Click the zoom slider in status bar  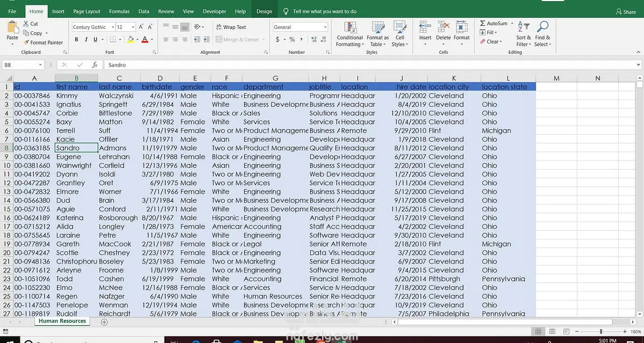click(x=601, y=332)
